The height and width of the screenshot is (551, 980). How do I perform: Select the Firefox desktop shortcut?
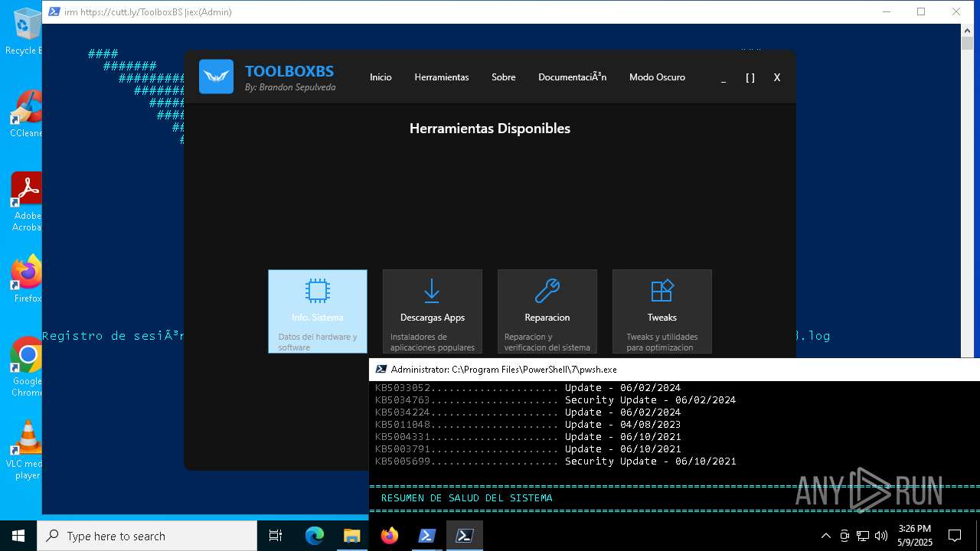point(27,279)
